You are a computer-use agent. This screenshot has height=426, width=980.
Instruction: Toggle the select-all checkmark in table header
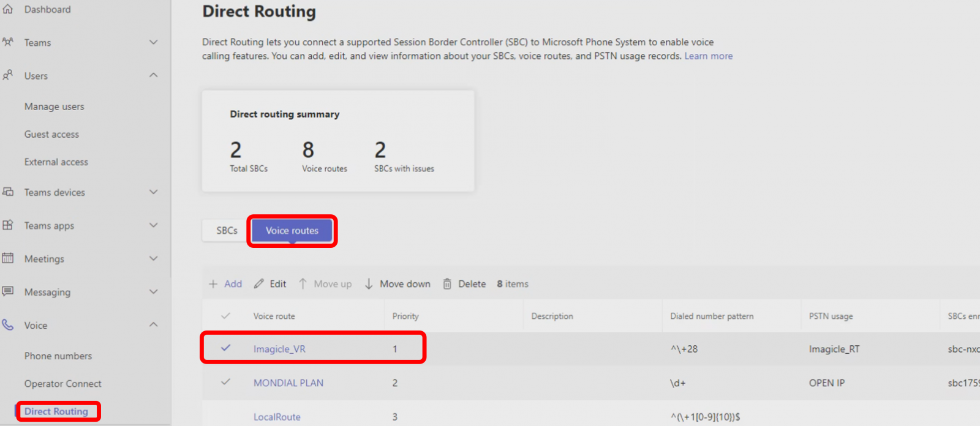pos(225,316)
